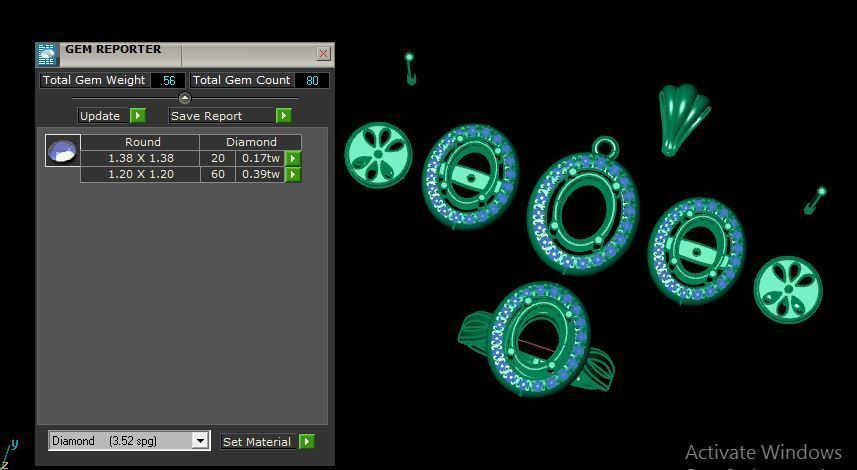The width and height of the screenshot is (857, 470).
Task: Click the 0.17tw weight cell
Action: coord(260,158)
